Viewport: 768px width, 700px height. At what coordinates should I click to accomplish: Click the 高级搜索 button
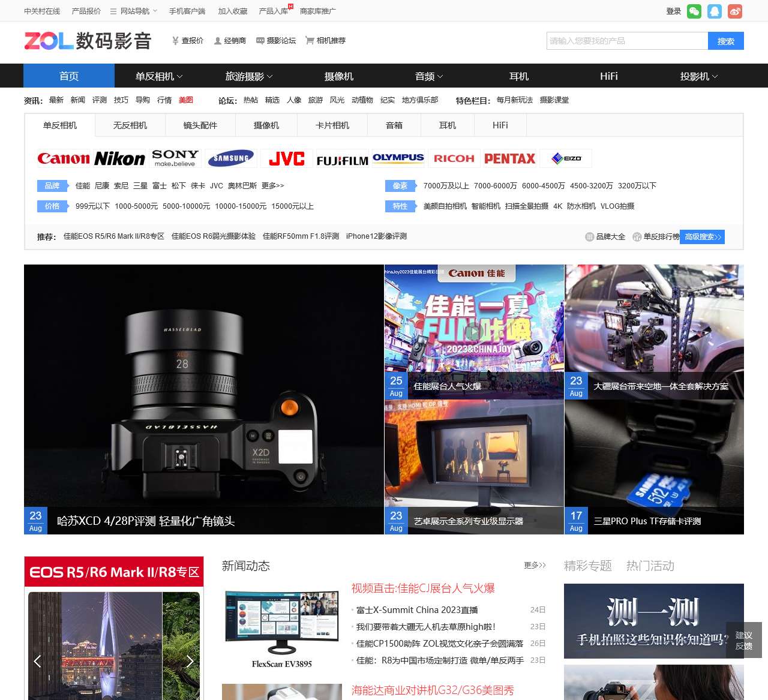point(703,237)
